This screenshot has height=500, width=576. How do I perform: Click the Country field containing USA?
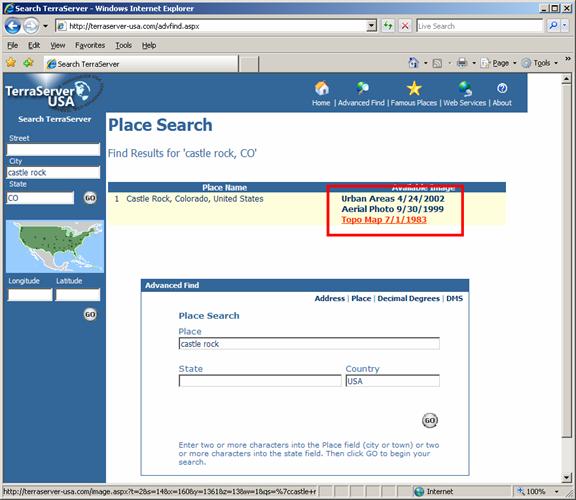click(392, 381)
